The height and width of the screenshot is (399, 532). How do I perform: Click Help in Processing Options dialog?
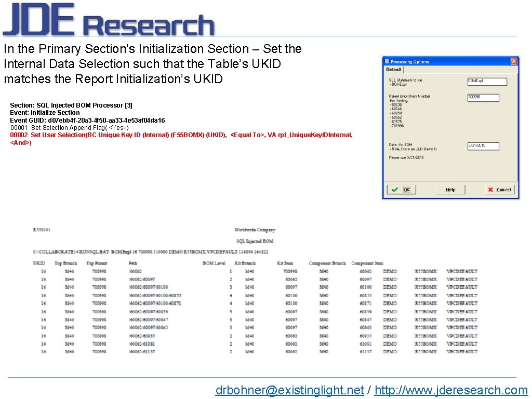[450, 190]
